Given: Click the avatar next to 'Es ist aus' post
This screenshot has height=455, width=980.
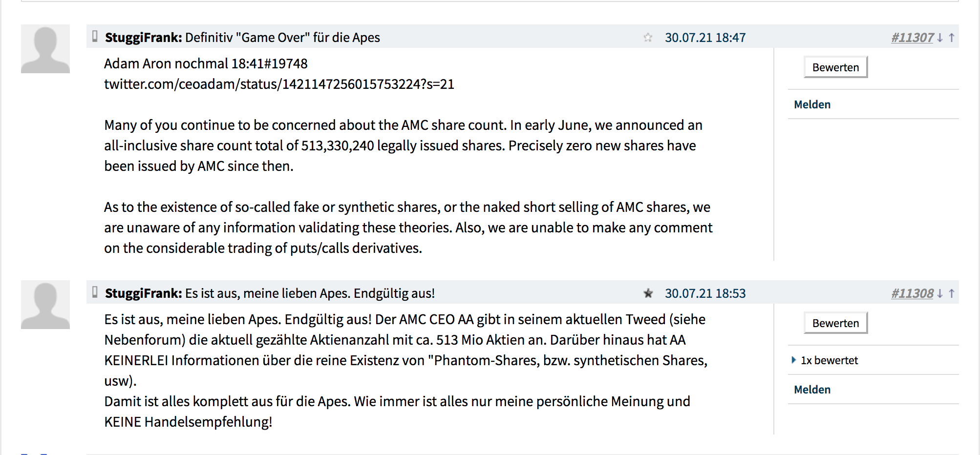Looking at the screenshot, I should click(x=46, y=304).
